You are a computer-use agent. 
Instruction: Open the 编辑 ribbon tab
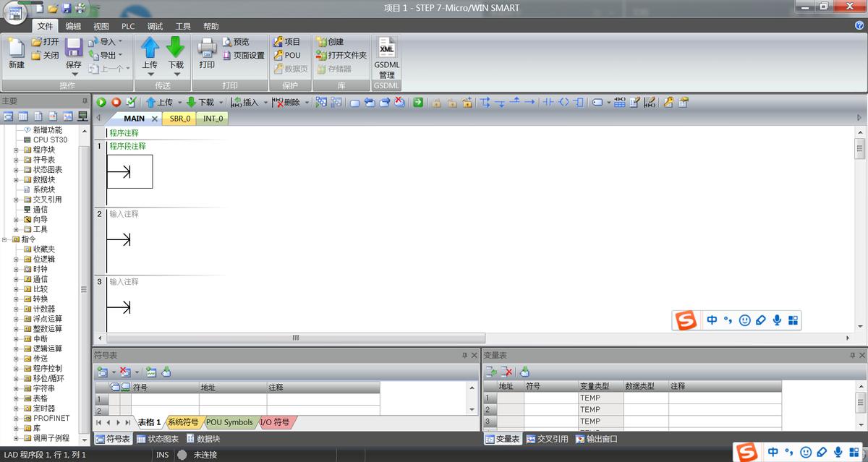tap(73, 26)
